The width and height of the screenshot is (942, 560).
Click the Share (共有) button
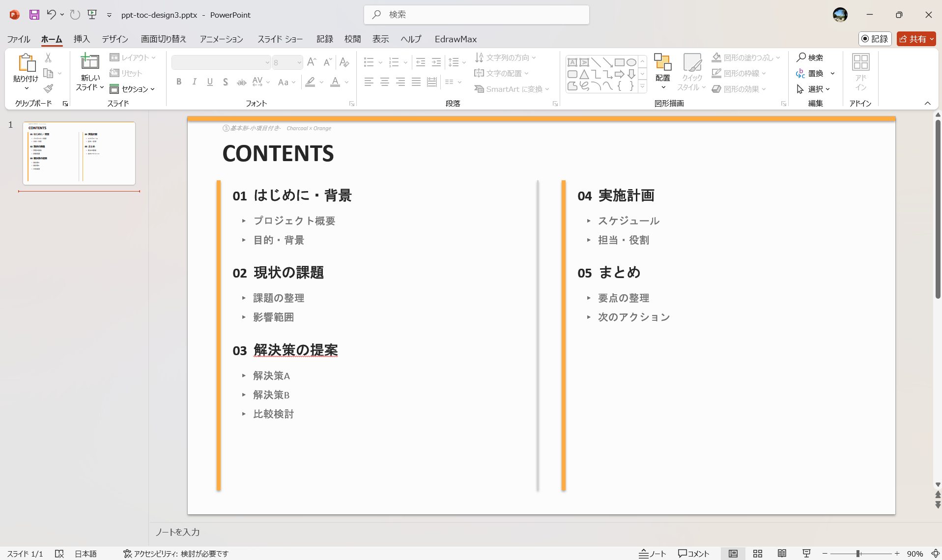pyautogui.click(x=916, y=39)
